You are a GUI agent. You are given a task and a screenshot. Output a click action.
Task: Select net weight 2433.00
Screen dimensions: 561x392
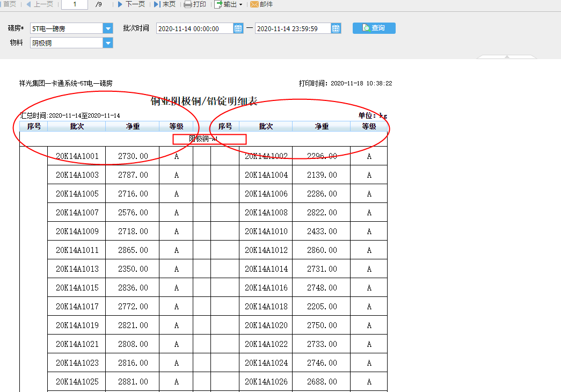point(322,231)
